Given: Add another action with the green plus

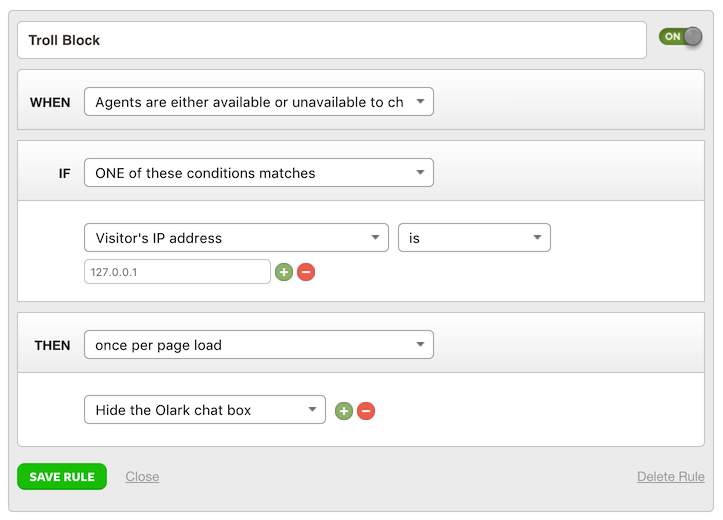Looking at the screenshot, I should (344, 411).
